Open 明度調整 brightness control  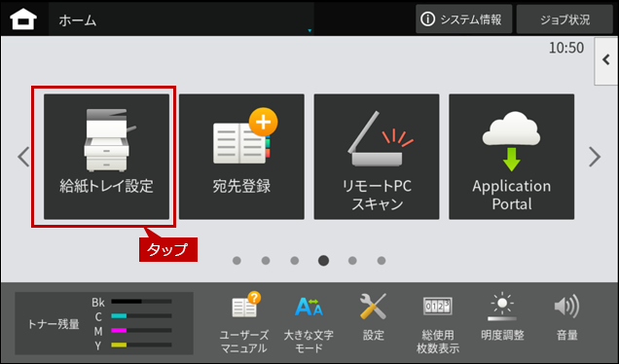click(x=502, y=317)
